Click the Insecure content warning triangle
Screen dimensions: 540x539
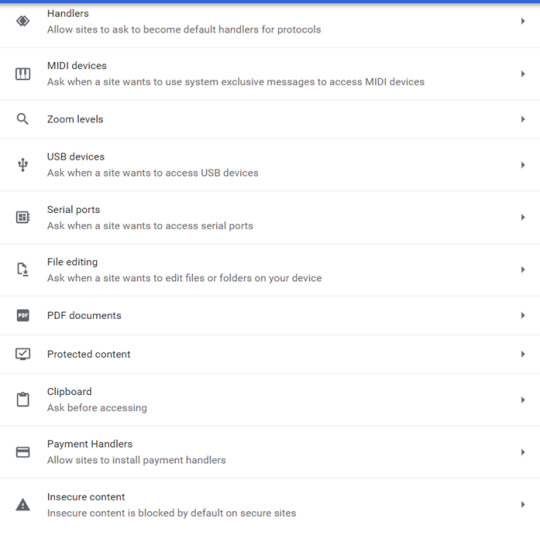(x=23, y=505)
